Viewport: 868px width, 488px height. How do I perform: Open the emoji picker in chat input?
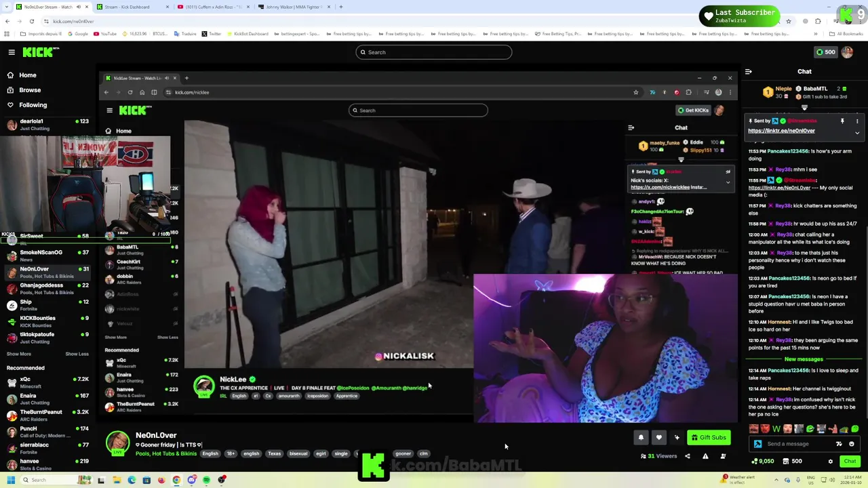tap(852, 444)
